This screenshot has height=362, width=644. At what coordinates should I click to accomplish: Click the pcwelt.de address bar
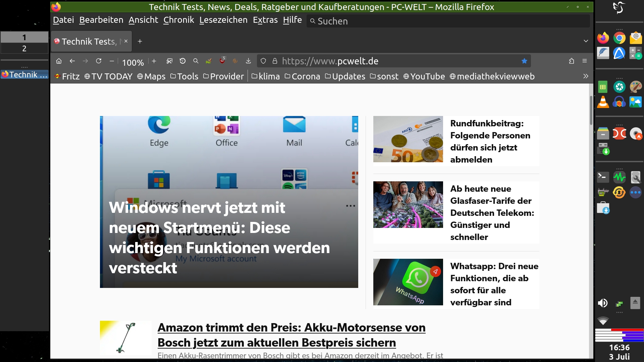pyautogui.click(x=394, y=61)
